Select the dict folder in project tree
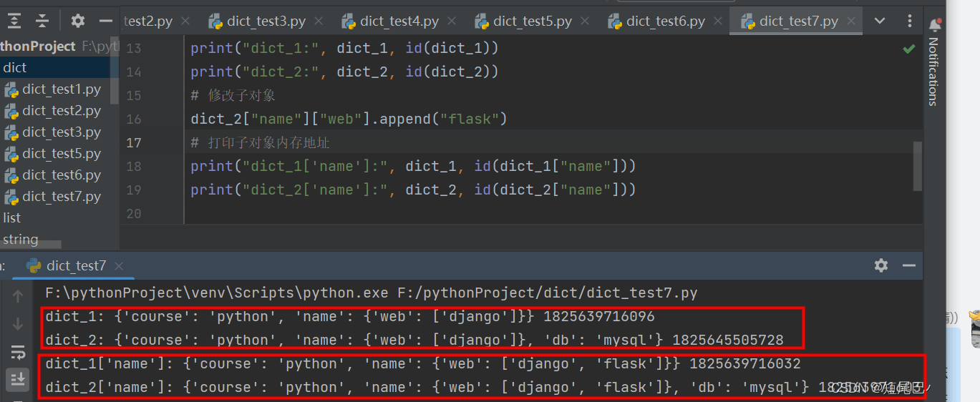This screenshot has width=980, height=402. coord(15,68)
